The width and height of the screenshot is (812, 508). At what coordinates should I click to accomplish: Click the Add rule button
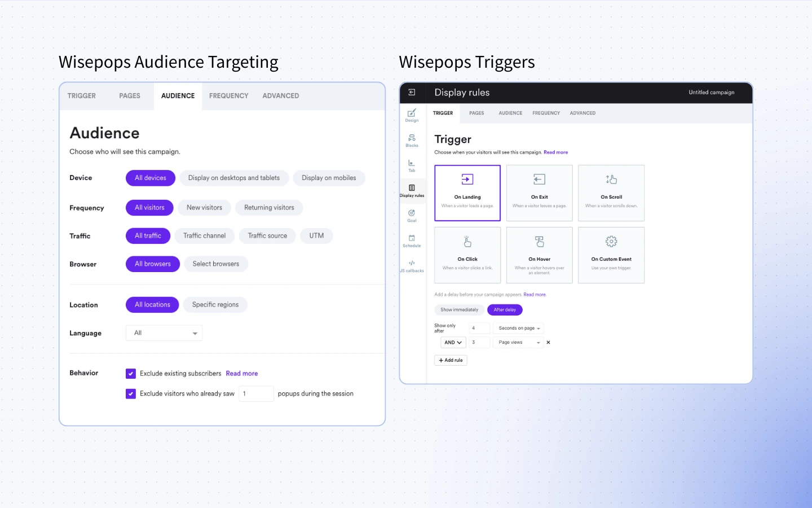pos(451,360)
